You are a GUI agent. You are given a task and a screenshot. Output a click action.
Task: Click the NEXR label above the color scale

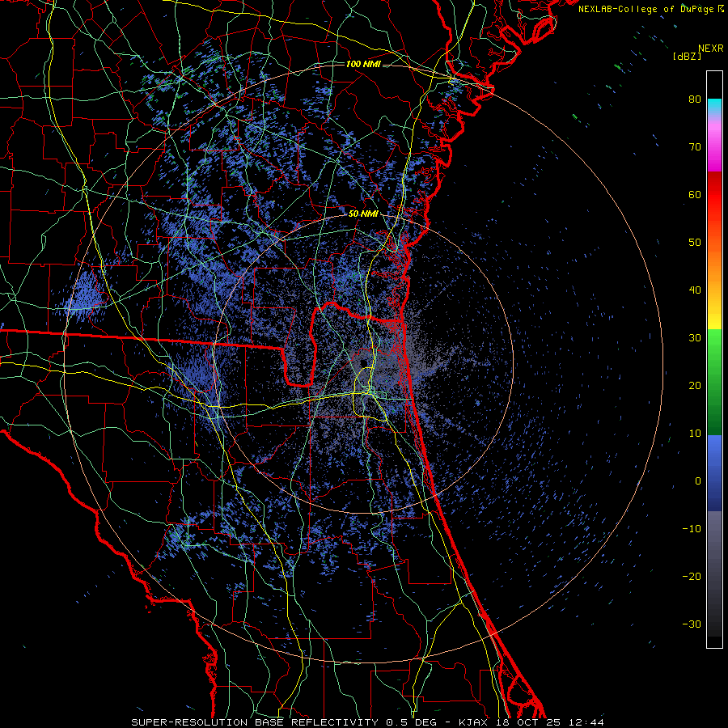(x=710, y=49)
